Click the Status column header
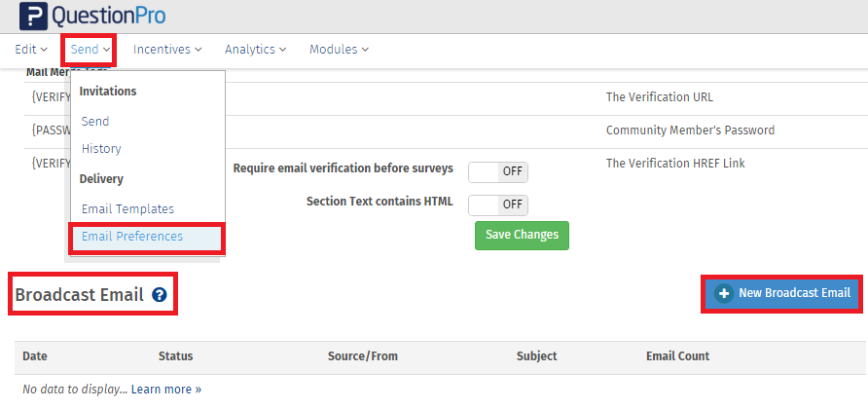The height and width of the screenshot is (409, 868). tap(176, 356)
